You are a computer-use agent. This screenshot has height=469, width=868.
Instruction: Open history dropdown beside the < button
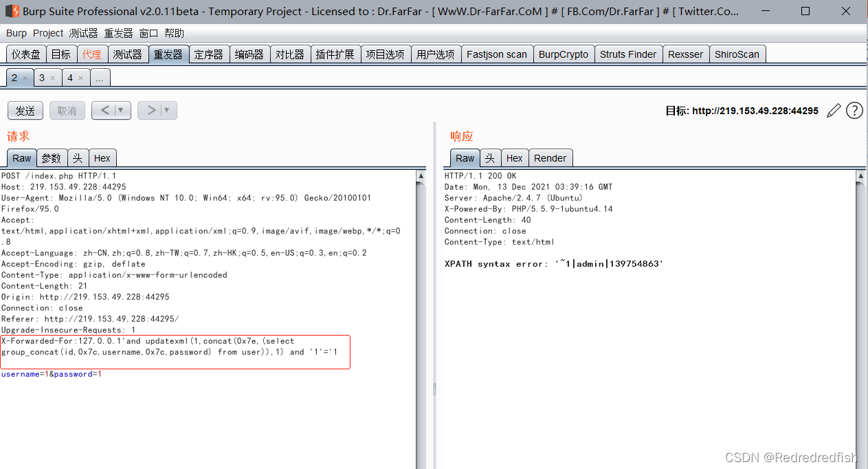(x=122, y=110)
